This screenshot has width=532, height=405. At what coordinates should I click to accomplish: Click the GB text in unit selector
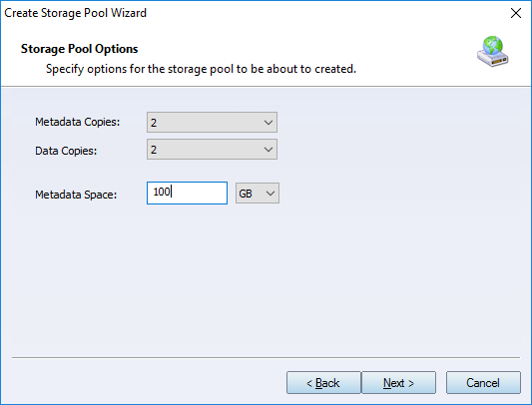(x=246, y=194)
